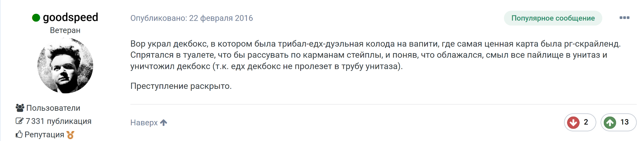Click the Ветеран rank label
Screen dimensions: 644x141
click(x=65, y=30)
